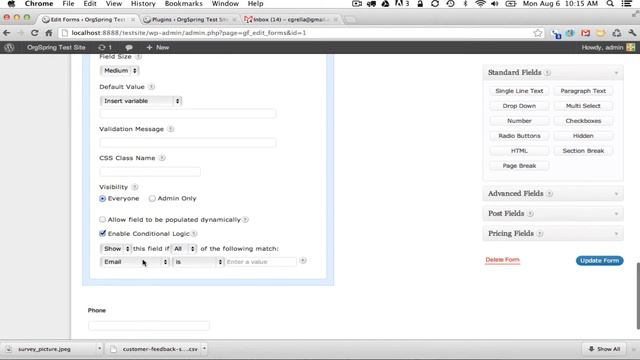Select the Admin Only visibility option
This screenshot has width=640, height=360.
click(x=152, y=198)
